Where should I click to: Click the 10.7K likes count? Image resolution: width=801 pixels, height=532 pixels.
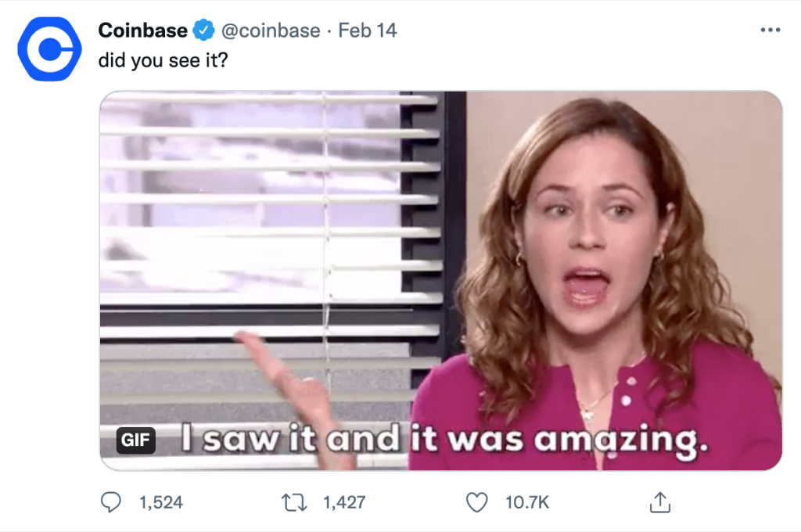click(x=527, y=502)
